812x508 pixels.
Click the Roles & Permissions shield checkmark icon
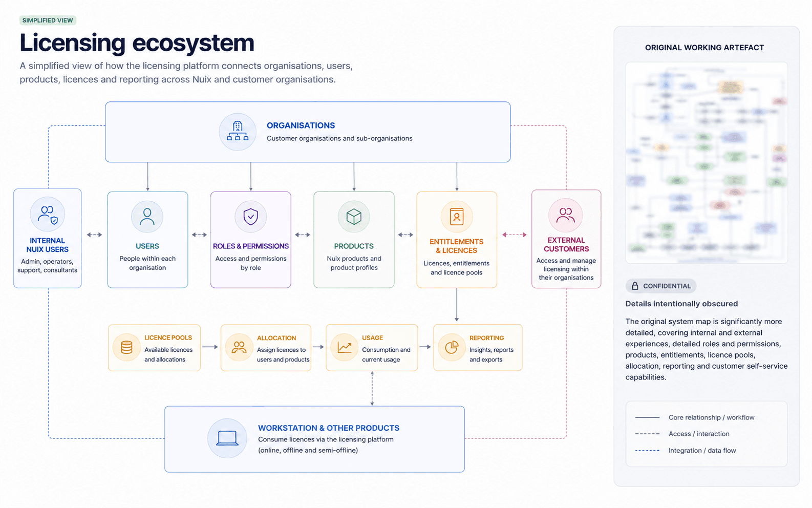(x=250, y=217)
